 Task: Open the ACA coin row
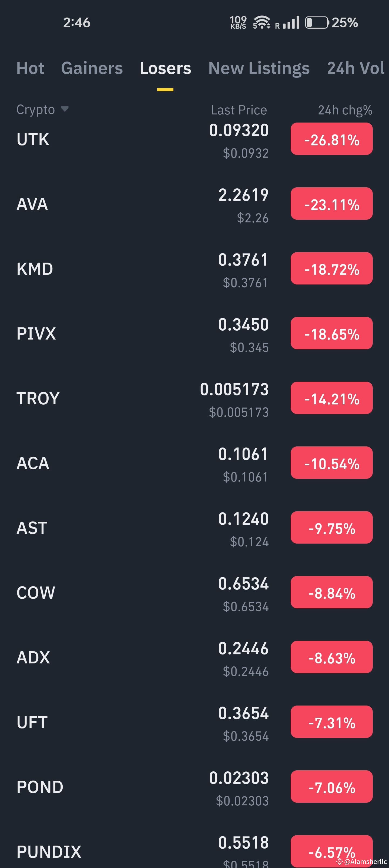click(194, 463)
